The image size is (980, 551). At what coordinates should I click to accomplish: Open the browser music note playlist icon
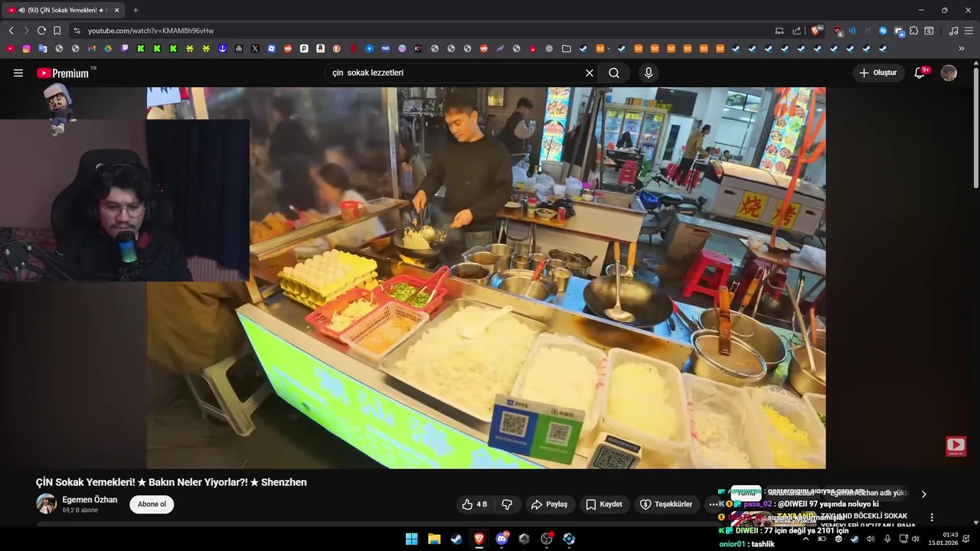pos(953,31)
